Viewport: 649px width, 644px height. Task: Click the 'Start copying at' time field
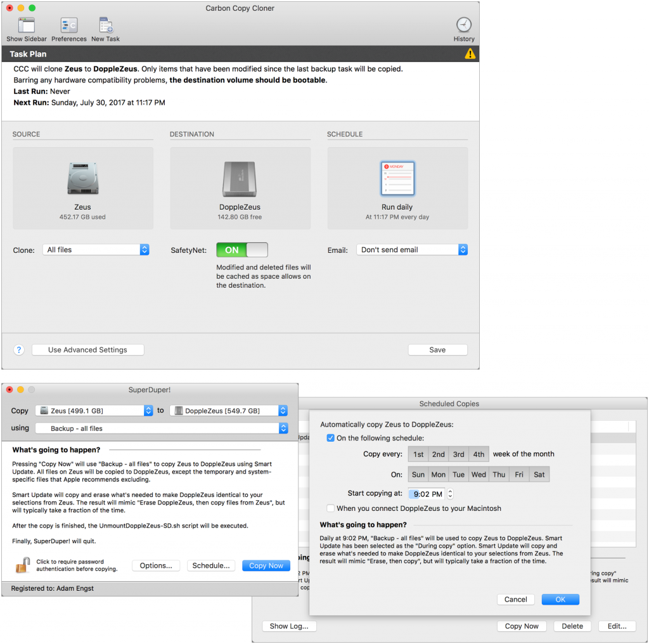427,494
